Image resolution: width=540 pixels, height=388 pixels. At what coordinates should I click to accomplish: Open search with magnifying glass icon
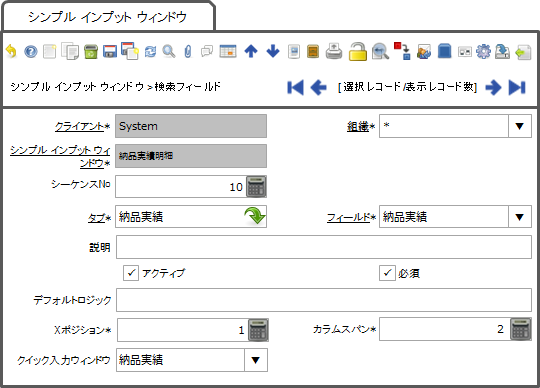169,52
